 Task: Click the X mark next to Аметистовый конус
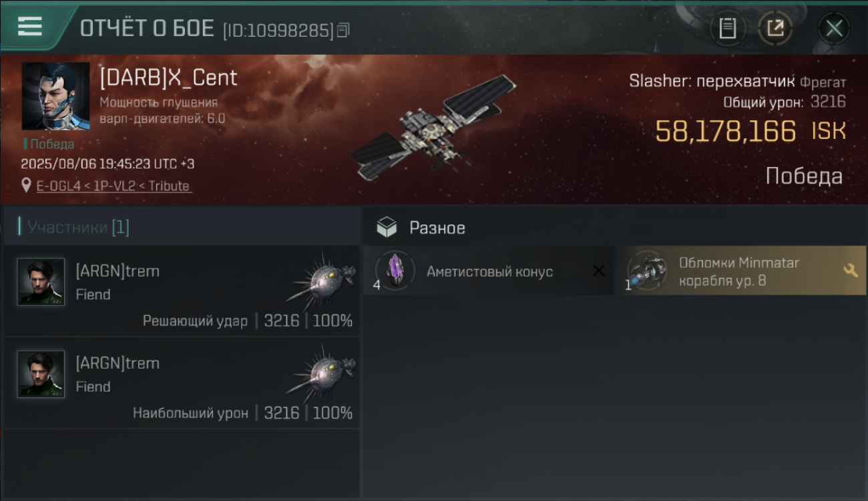(x=599, y=271)
